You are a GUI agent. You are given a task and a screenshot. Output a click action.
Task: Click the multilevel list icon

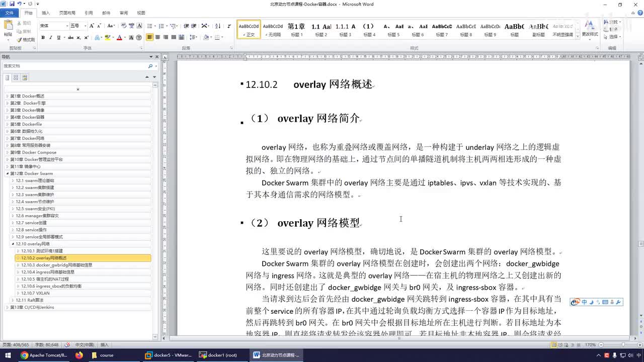tap(173, 26)
